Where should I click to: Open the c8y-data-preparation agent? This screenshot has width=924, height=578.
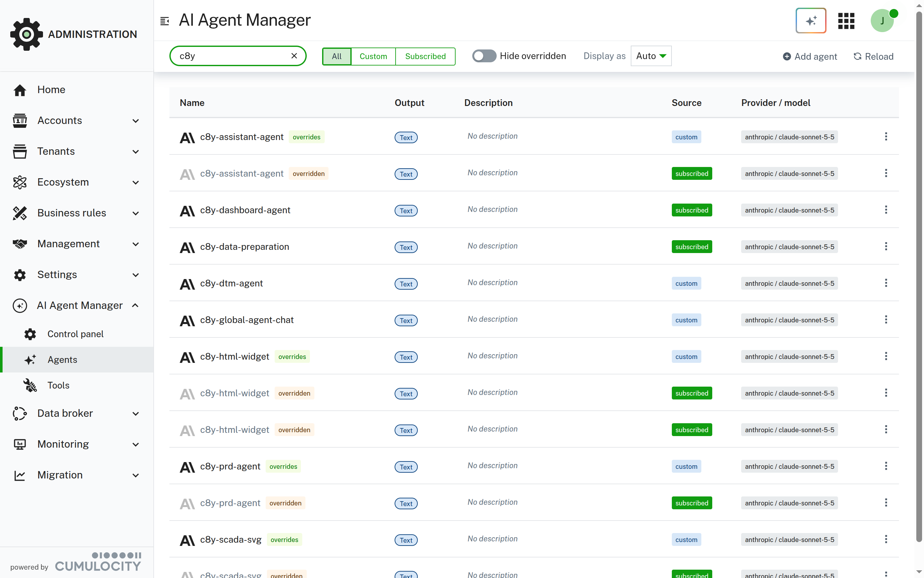click(244, 247)
